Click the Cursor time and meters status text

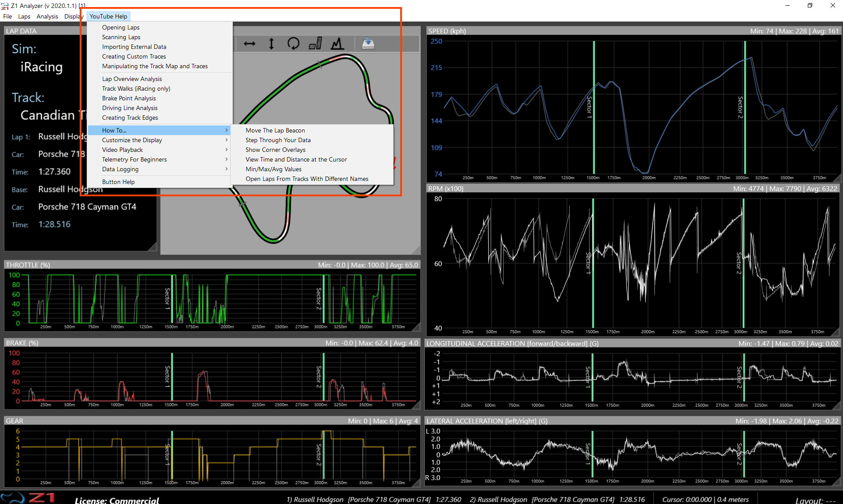point(705,500)
